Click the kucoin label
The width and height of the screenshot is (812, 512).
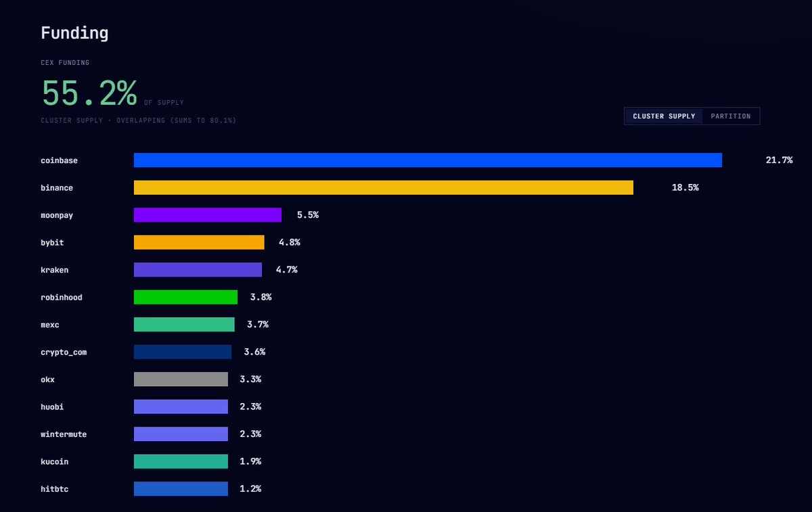tap(54, 462)
